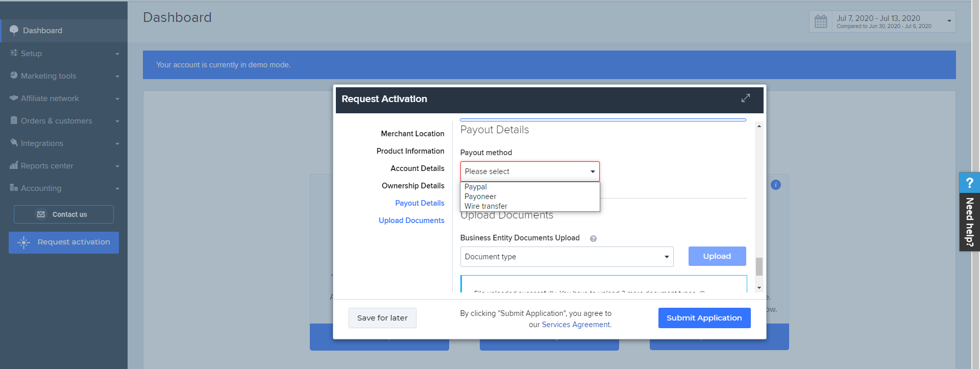Open the calendar icon of date range

tap(821, 21)
